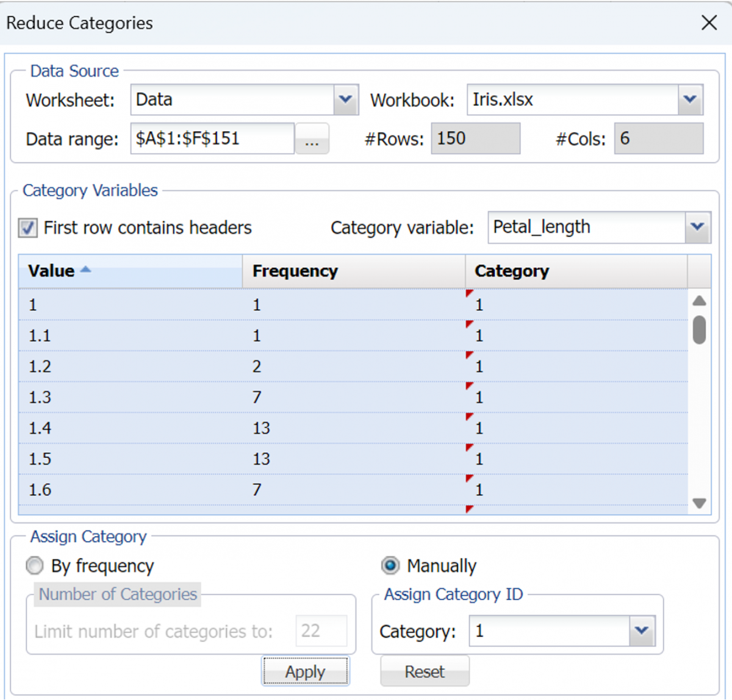
Task: Click the Value column header
Action: 49,271
